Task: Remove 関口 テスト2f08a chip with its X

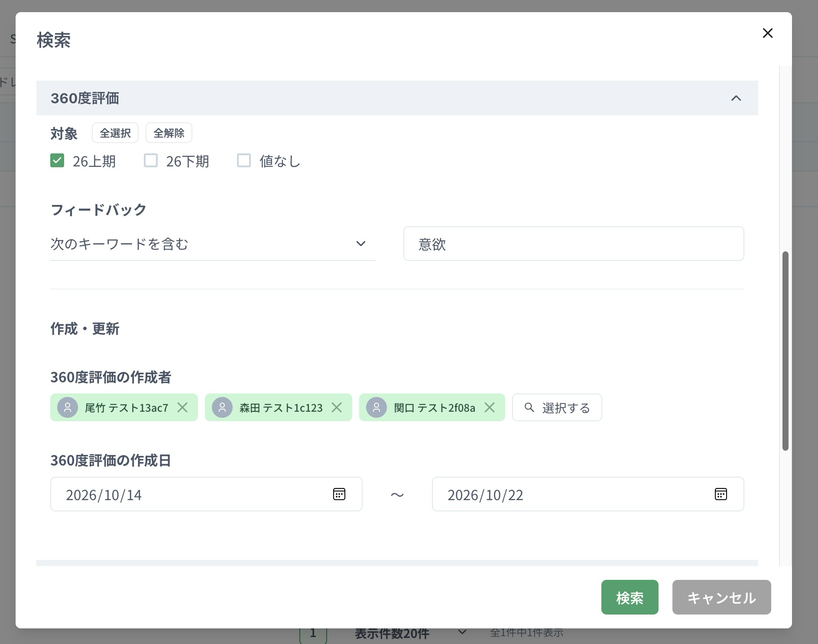Action: [x=490, y=407]
